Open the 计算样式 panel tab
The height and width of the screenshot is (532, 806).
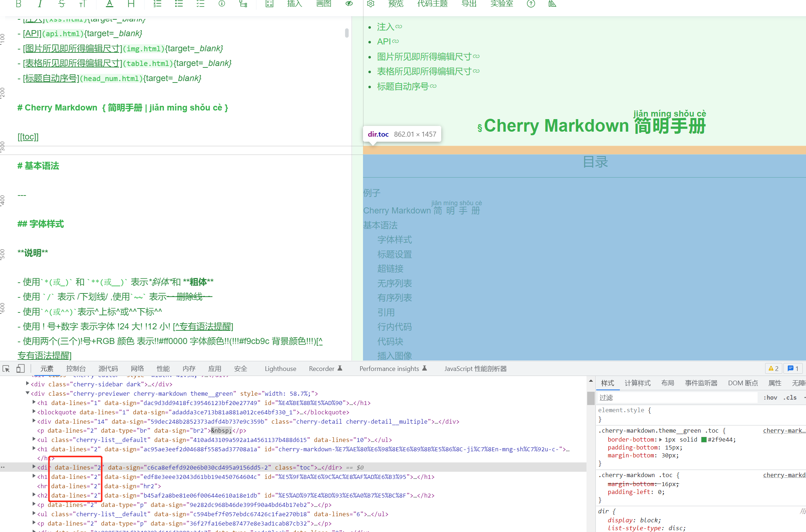(x=637, y=383)
